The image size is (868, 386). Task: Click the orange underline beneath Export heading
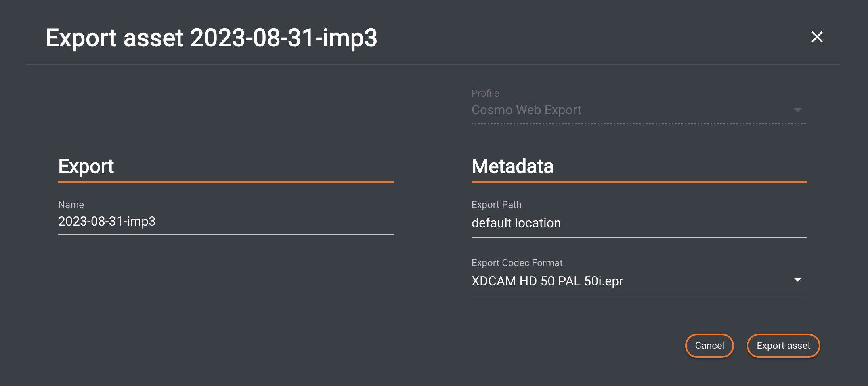pyautogui.click(x=226, y=182)
